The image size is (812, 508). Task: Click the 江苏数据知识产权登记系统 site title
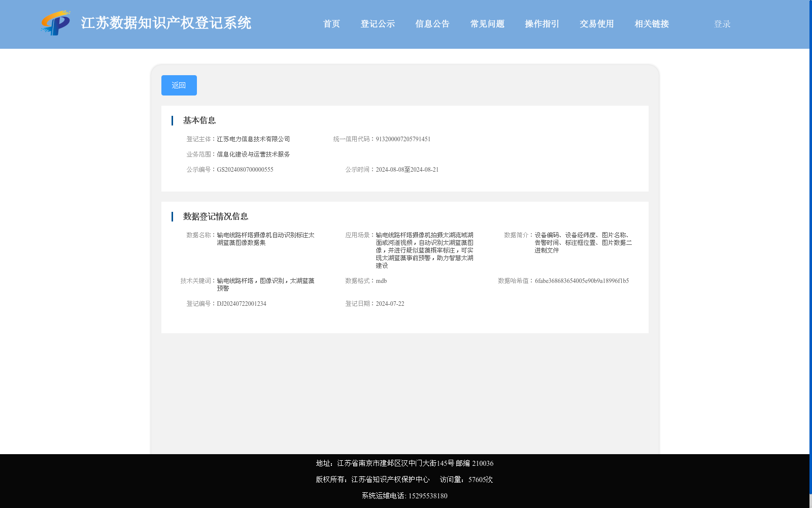coord(166,23)
